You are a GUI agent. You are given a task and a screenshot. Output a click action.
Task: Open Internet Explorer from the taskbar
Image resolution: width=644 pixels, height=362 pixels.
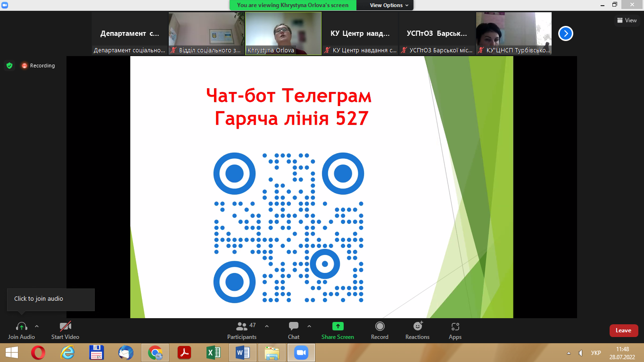[x=67, y=353]
